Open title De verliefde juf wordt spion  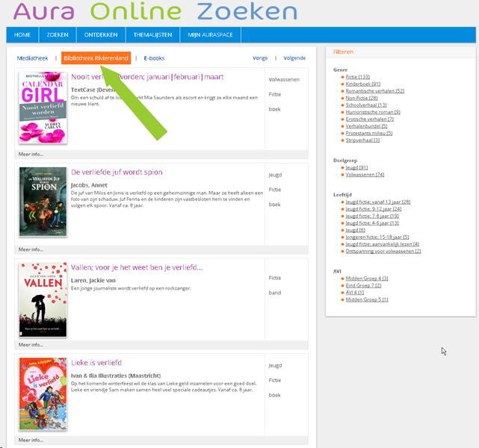[x=117, y=172]
